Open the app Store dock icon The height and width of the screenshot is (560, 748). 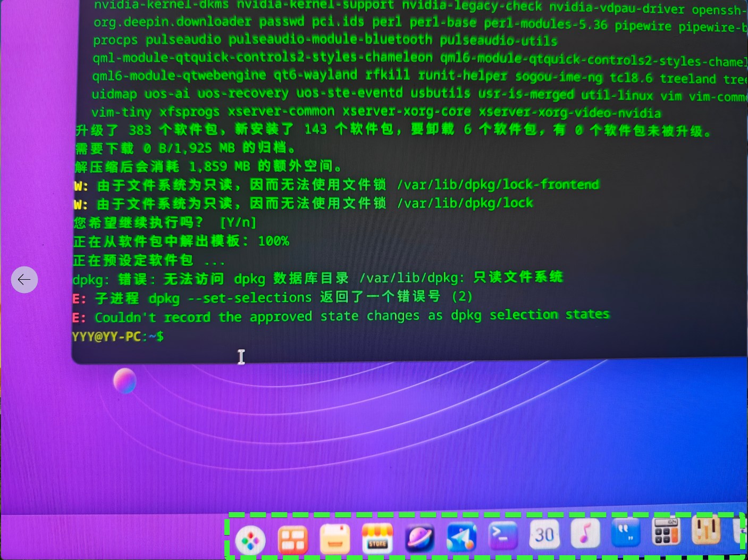(377, 538)
